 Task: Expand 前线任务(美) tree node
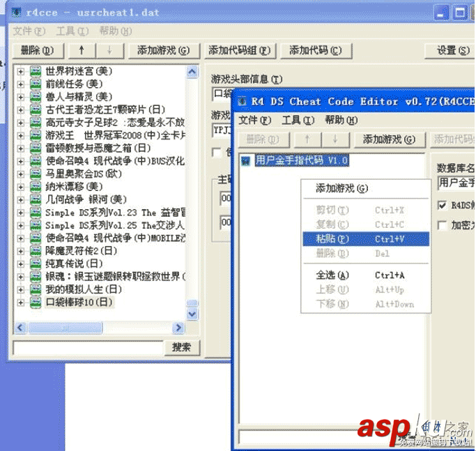pos(21,84)
